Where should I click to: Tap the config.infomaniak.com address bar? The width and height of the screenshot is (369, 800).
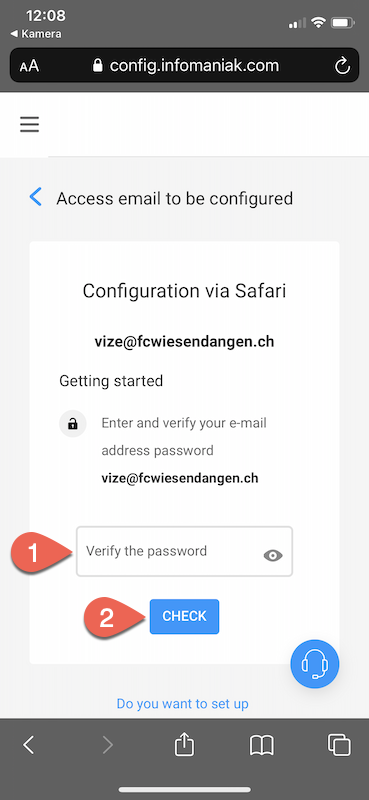[184, 65]
